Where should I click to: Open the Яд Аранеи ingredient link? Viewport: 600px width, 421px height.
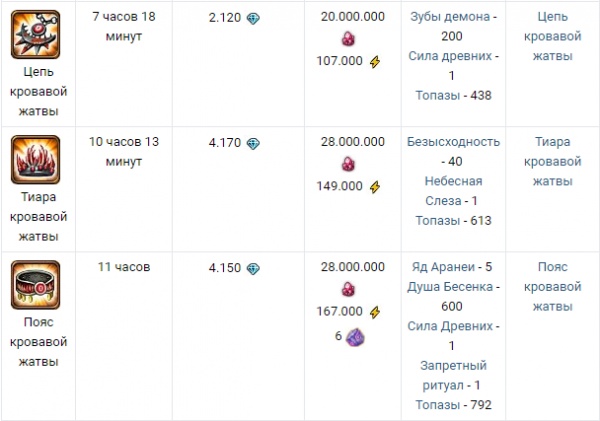click(x=443, y=267)
